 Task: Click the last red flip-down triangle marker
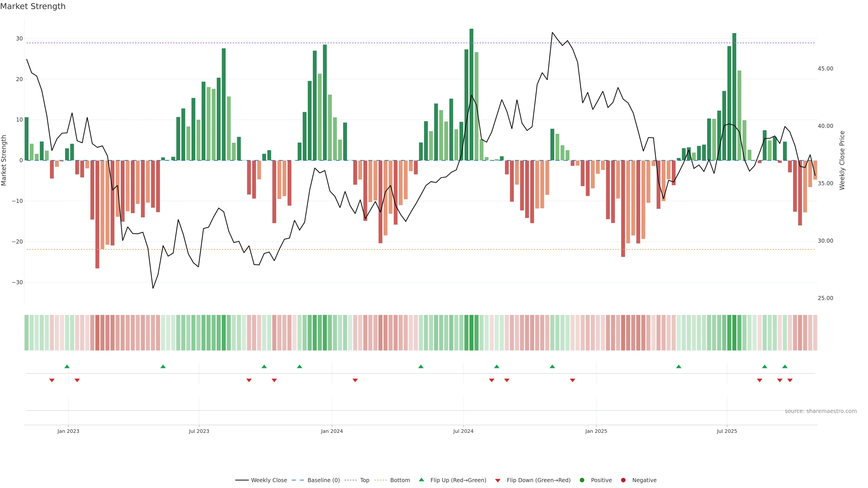[x=790, y=380]
